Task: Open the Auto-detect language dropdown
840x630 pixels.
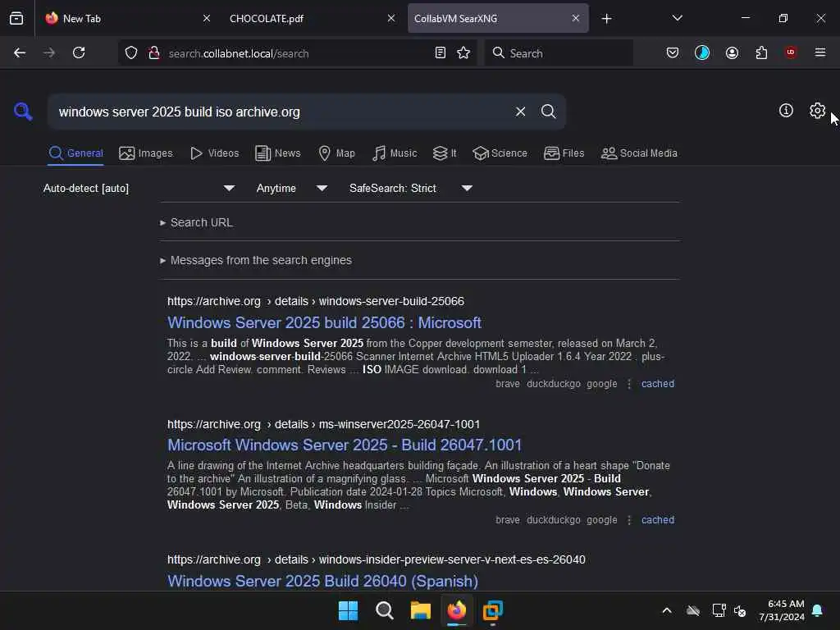Action: tap(139, 188)
